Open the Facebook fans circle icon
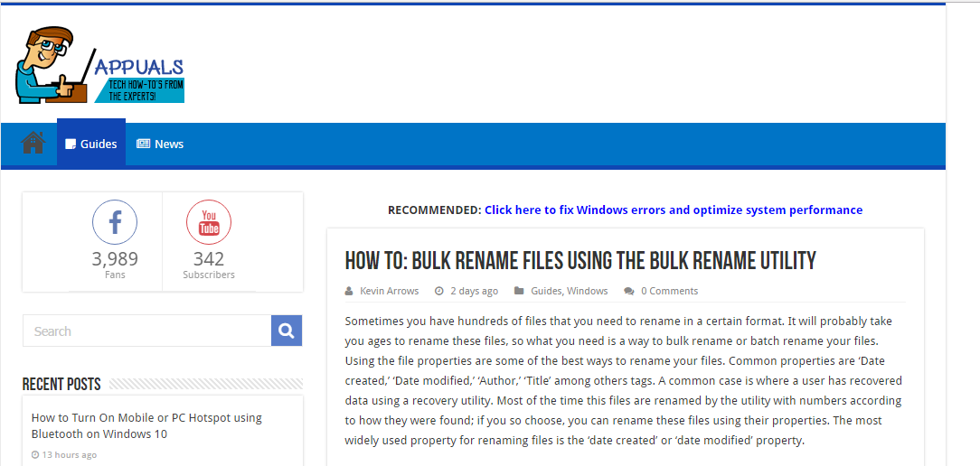980x466 pixels. tap(115, 222)
